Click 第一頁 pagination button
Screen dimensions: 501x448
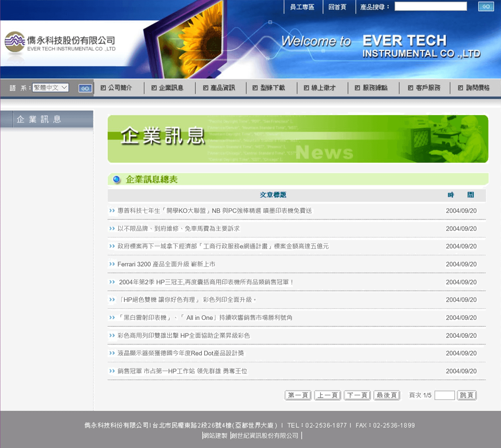pos(298,395)
